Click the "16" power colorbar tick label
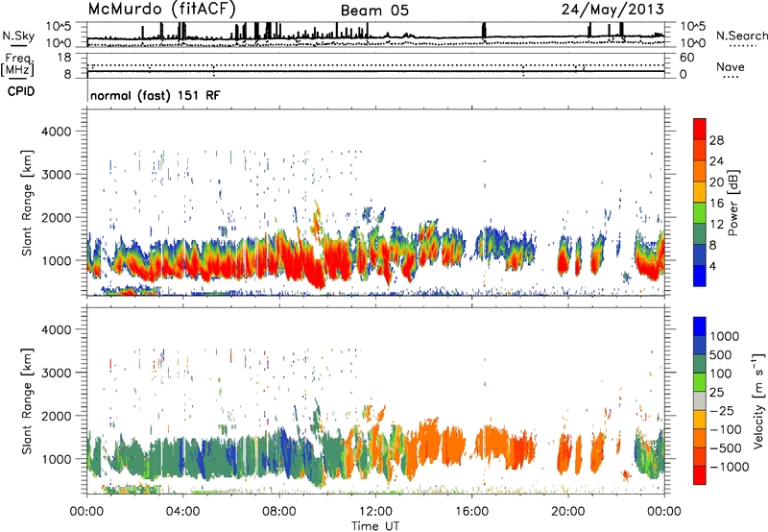The width and height of the screenshot is (768, 532). tap(716, 204)
